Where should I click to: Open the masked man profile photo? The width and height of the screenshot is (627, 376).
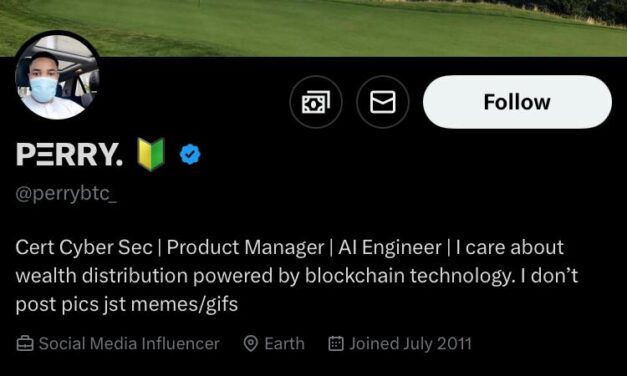point(57,76)
